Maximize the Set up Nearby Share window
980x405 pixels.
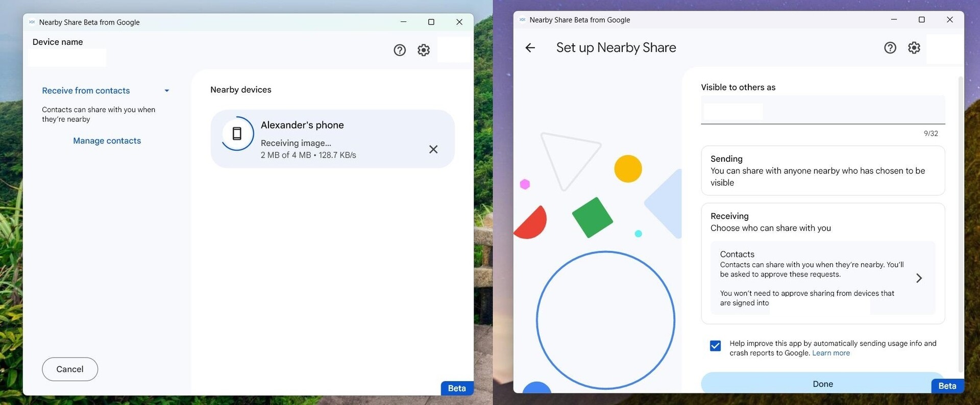[922, 19]
